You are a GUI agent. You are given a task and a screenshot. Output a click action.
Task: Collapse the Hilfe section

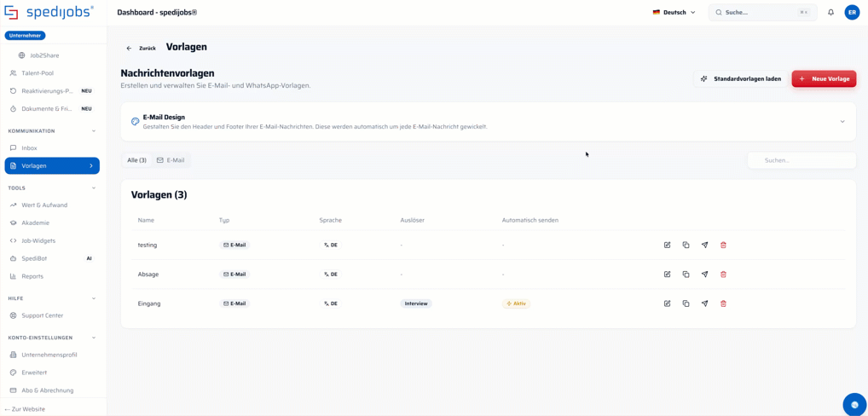pos(94,298)
